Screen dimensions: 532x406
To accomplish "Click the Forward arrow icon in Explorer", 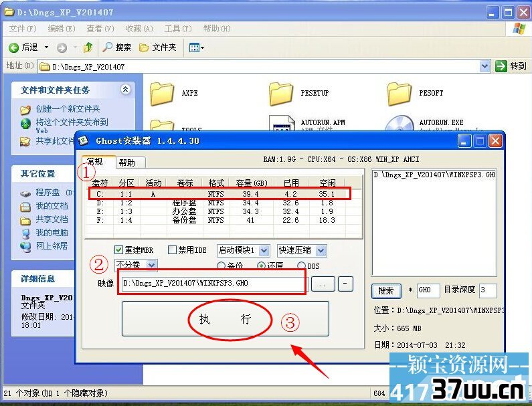I will [x=62, y=48].
